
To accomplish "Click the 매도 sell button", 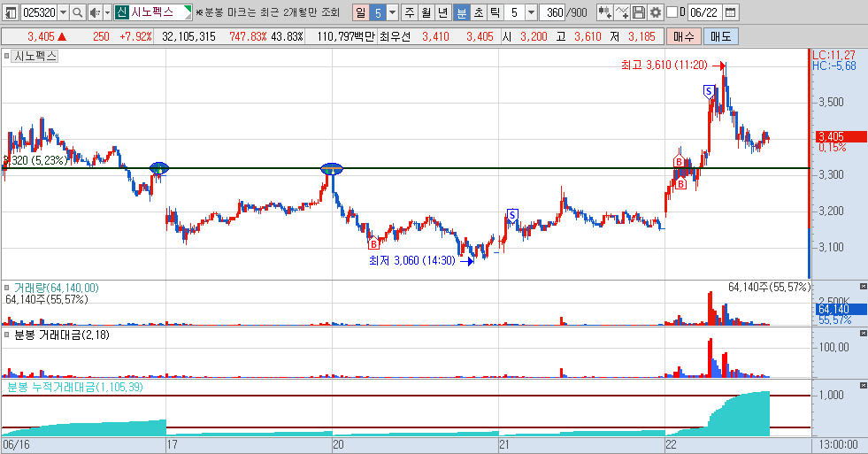I will [x=721, y=36].
